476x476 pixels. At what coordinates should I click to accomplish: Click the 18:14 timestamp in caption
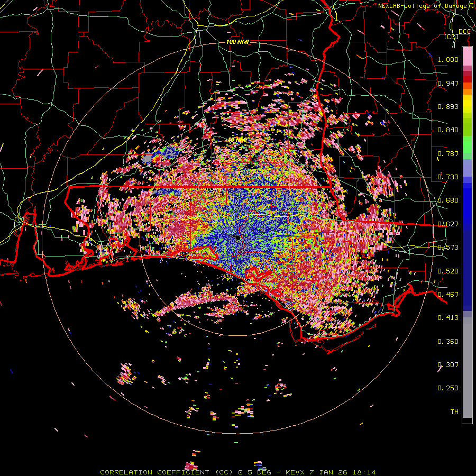(x=364, y=472)
